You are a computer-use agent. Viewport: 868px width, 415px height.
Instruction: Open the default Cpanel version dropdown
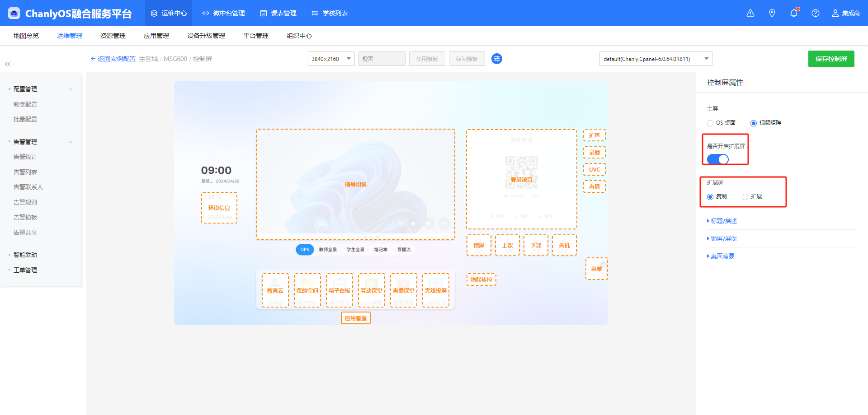pos(656,59)
